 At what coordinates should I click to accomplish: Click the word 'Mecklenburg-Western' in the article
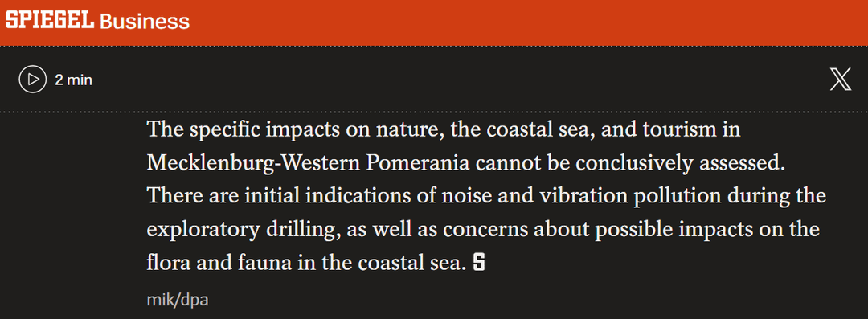tap(255, 163)
